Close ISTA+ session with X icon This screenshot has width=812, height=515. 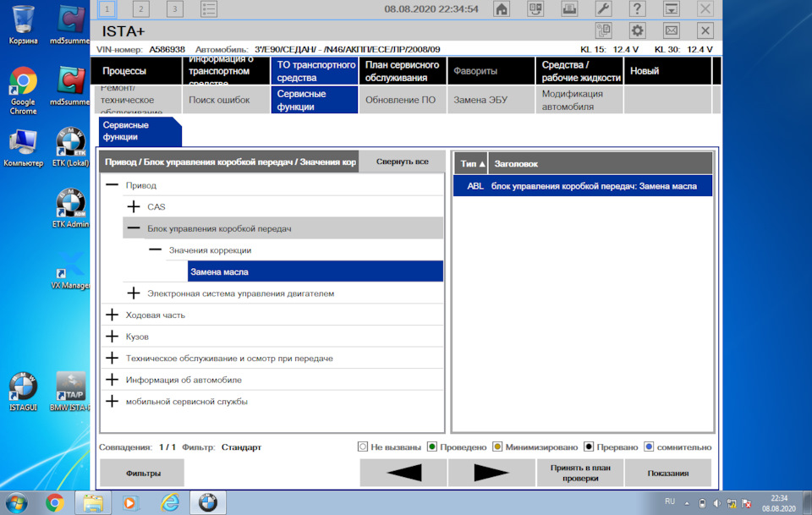click(705, 30)
